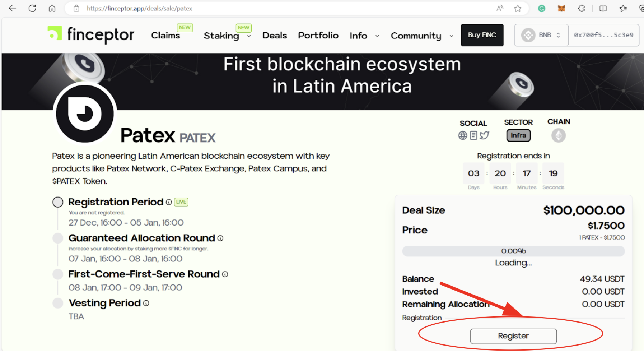Click the browser back arrow
This screenshot has height=352, width=644.
(x=13, y=8)
